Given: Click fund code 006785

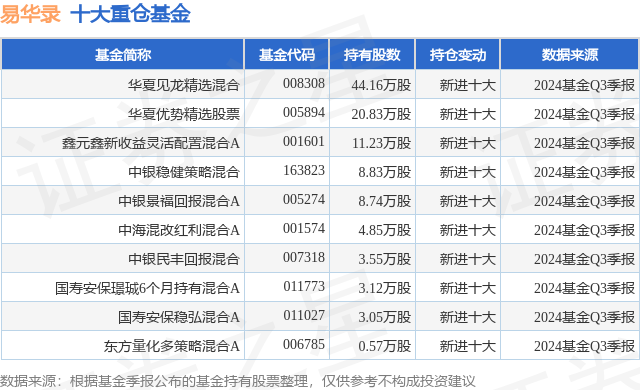Looking at the screenshot, I should click(x=304, y=344).
